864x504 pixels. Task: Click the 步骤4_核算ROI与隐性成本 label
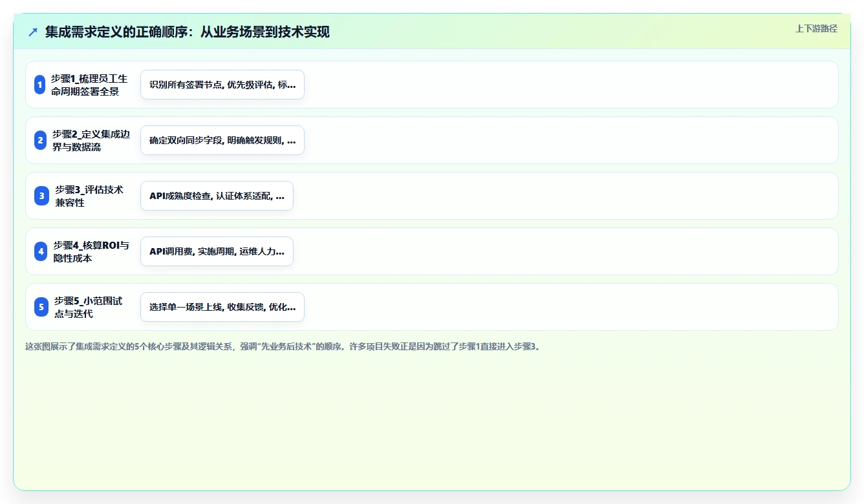91,251
